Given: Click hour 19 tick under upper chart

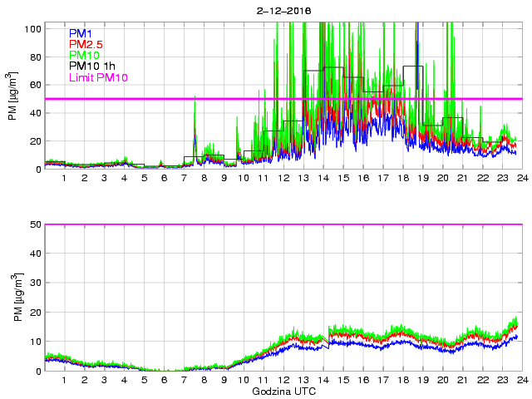Looking at the screenshot, I should (x=422, y=178).
